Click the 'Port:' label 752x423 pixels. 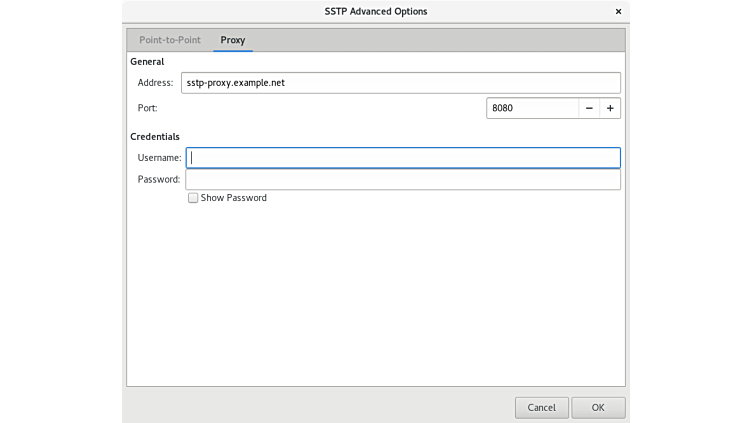tap(148, 108)
